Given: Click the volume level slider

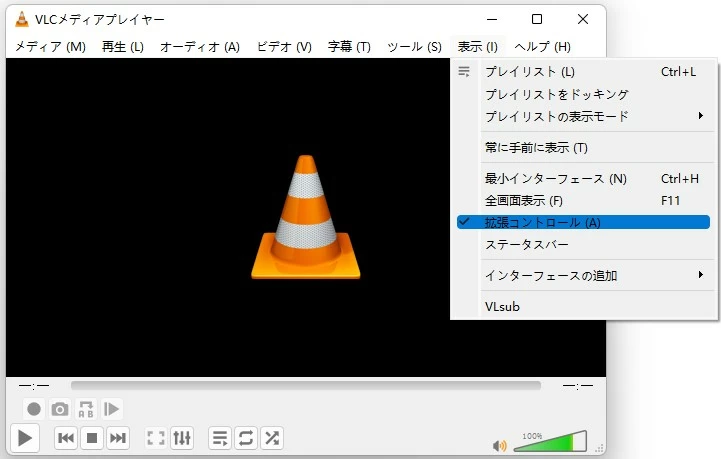Looking at the screenshot, I should (549, 443).
